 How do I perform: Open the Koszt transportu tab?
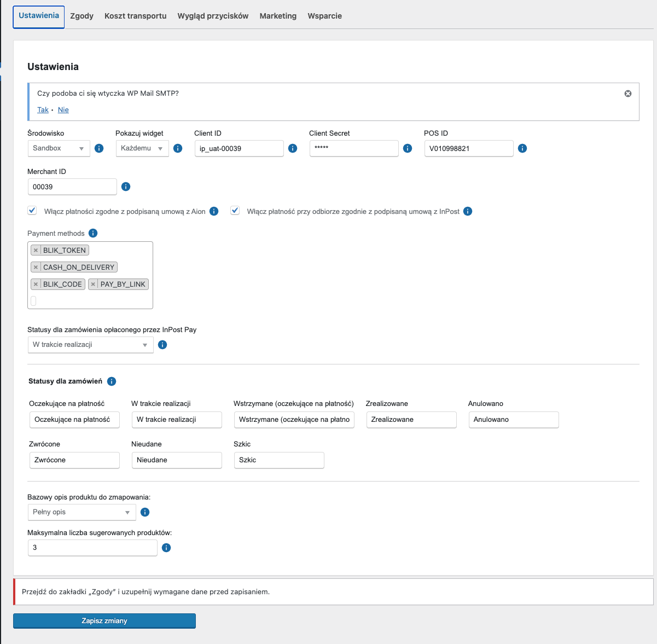(135, 16)
